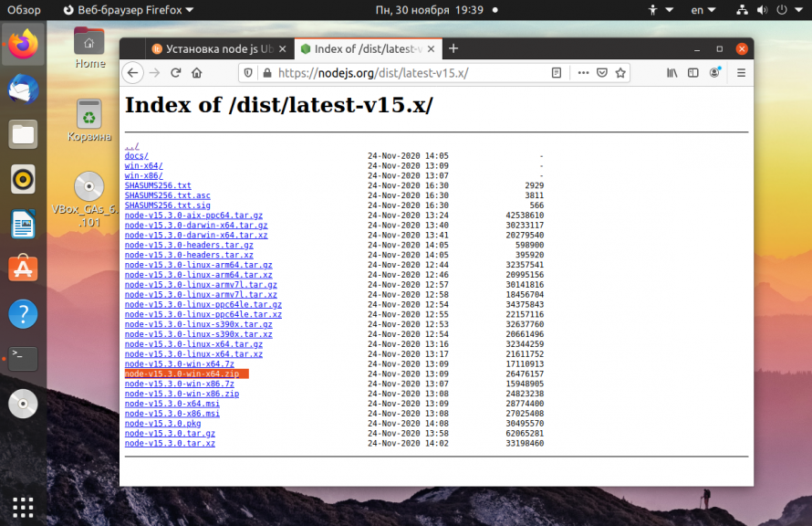Open the VBox_GAs disc desktop icon

86,199
